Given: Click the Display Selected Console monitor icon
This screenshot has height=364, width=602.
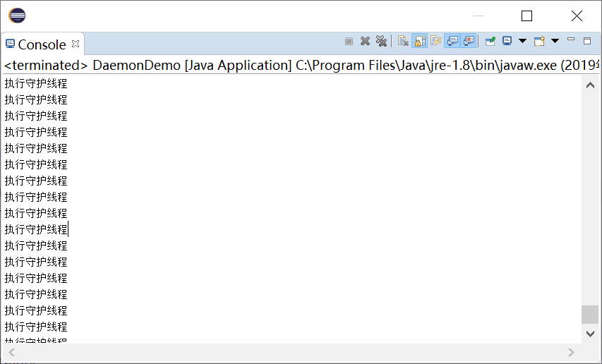Looking at the screenshot, I should [507, 41].
